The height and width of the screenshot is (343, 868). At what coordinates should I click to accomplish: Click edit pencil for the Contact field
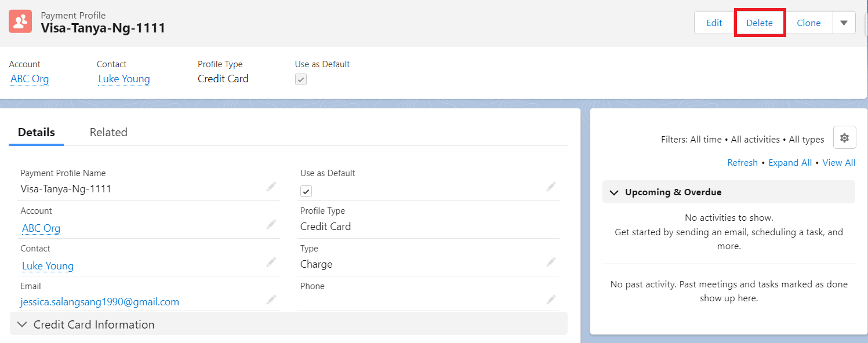pyautogui.click(x=271, y=262)
